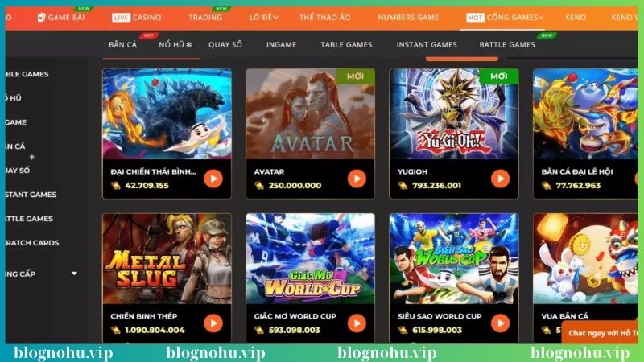Click the Game Bài card icon

(41, 17)
